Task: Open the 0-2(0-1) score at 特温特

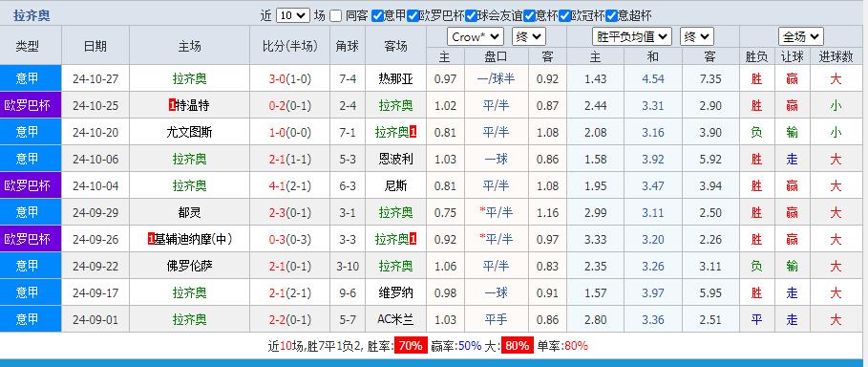Action: pos(290,105)
